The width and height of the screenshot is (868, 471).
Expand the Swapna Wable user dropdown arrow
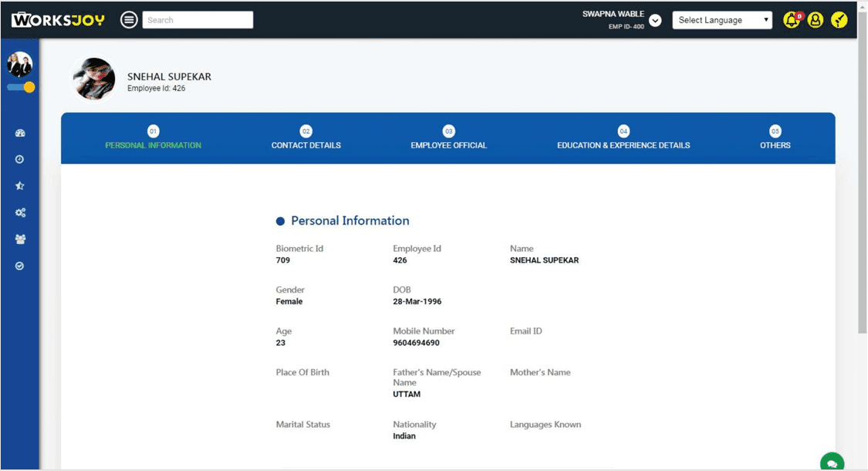point(655,21)
